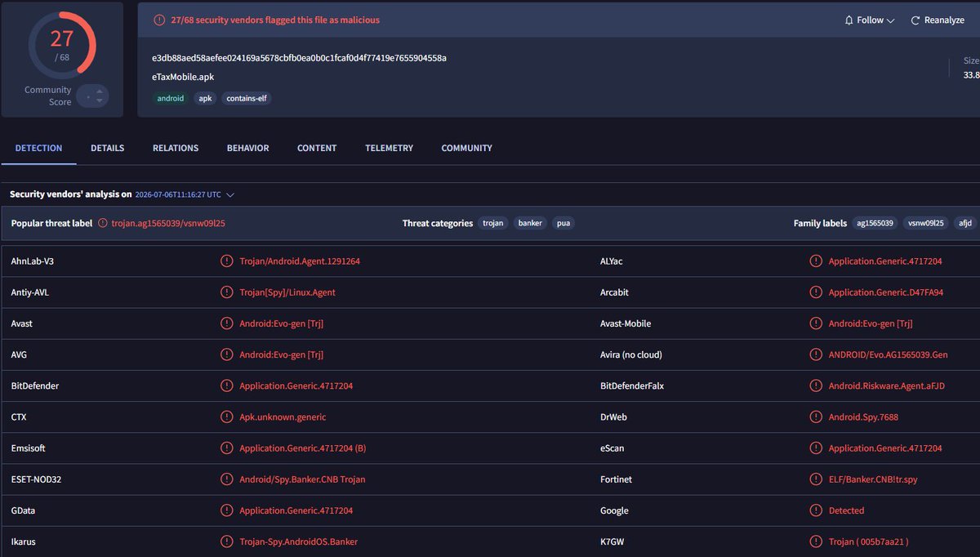This screenshot has height=557, width=980.
Task: Click the alert icon for eScan result
Action: [815, 448]
